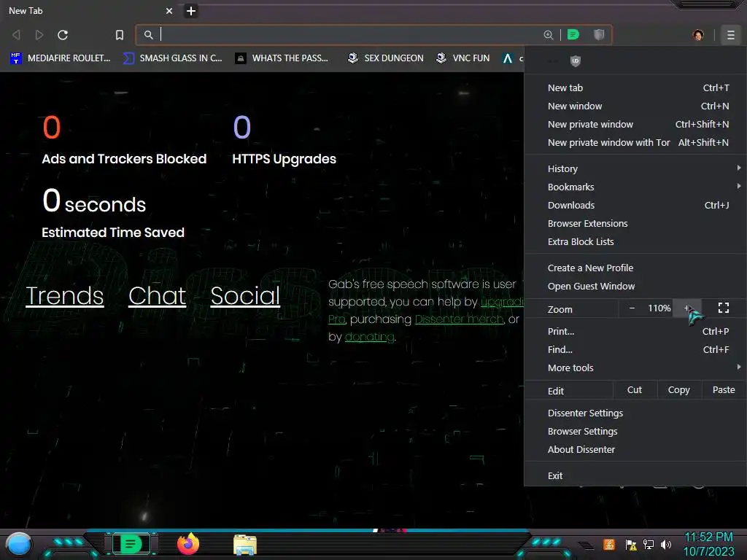Open Downloads from the menu
This screenshot has width=747, height=560.
coord(635,205)
